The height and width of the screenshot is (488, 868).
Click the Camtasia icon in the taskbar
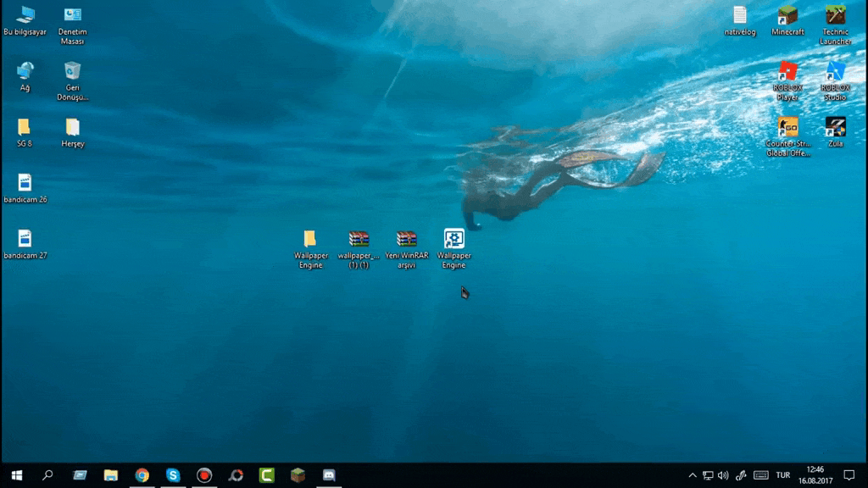click(x=266, y=475)
